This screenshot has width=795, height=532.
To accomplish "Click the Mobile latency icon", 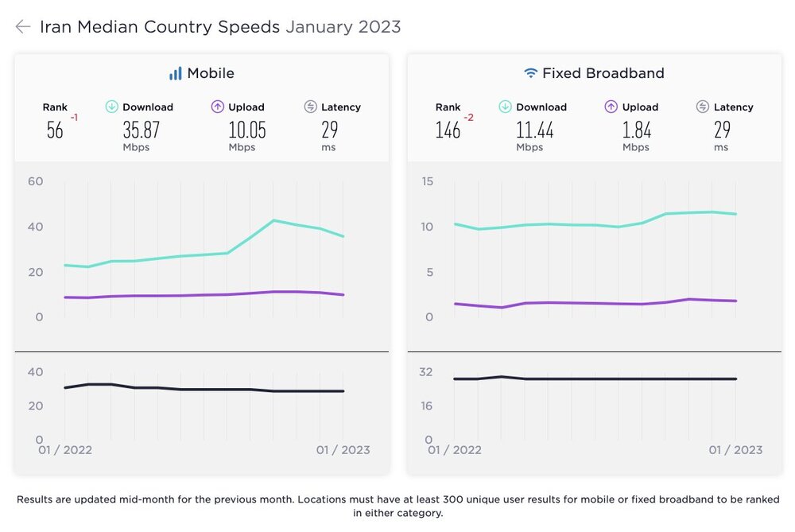I will click(311, 107).
